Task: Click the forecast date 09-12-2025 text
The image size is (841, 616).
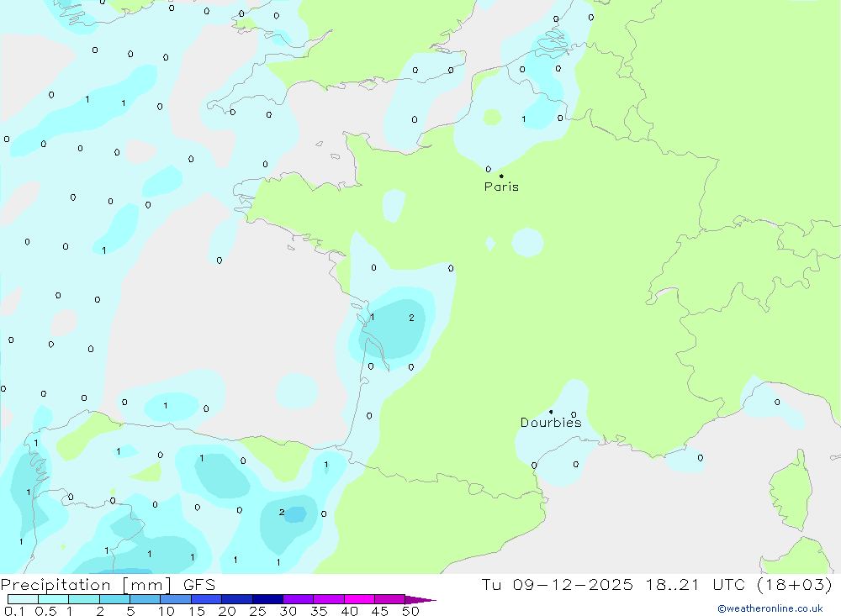Action: 572,584
